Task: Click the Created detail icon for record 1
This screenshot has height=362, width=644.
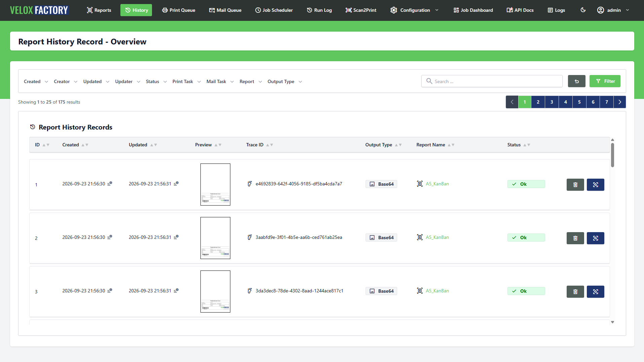Action: (110, 183)
